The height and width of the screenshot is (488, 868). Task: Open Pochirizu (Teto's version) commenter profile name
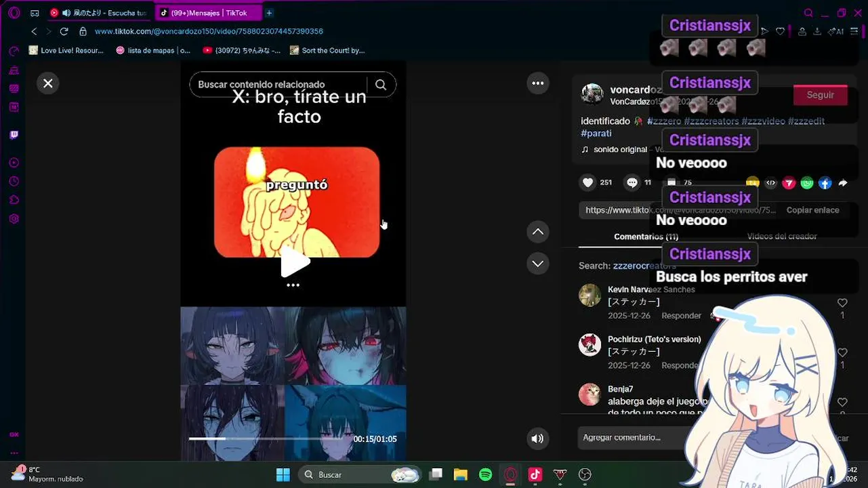(655, 339)
